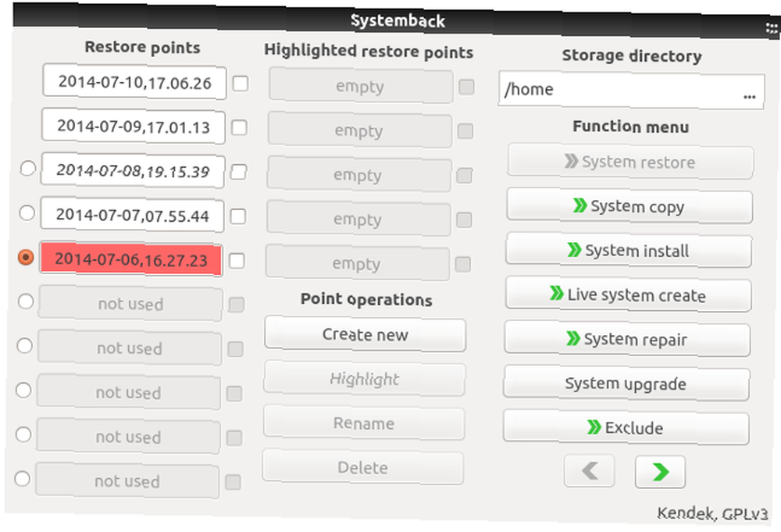Tick the checkbox beside 2014-07-07,07.55.44
Image resolution: width=781 pixels, height=532 pixels.
click(x=238, y=216)
